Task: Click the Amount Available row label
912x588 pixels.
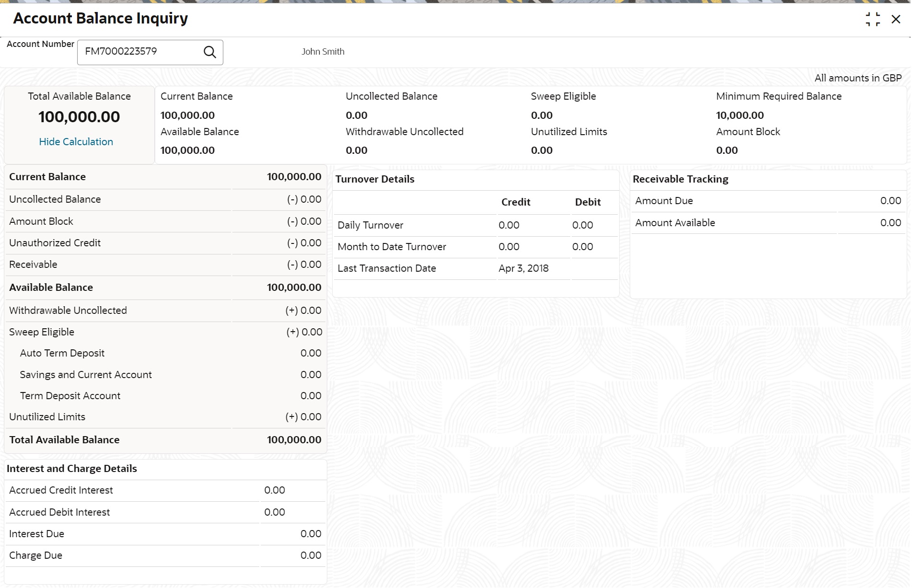Action: click(675, 223)
